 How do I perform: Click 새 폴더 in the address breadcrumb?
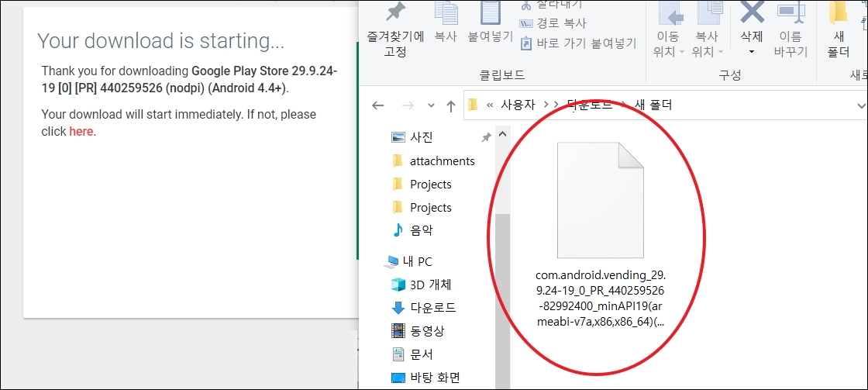(652, 104)
